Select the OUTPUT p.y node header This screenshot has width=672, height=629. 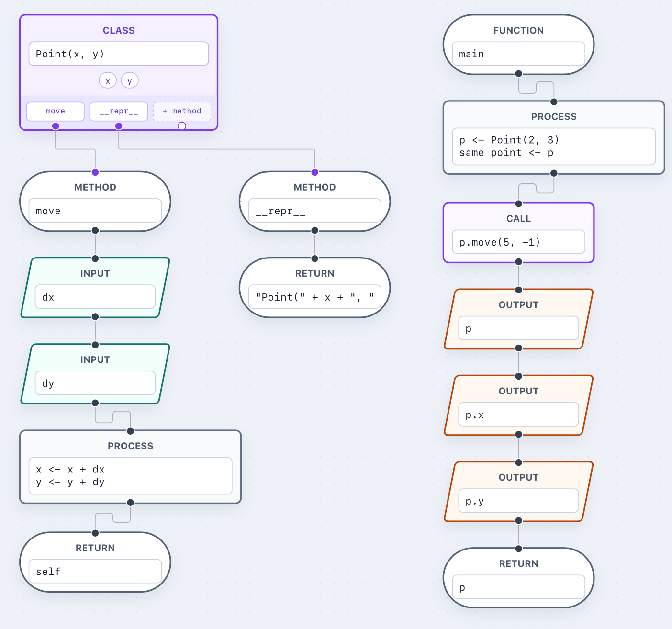519,477
